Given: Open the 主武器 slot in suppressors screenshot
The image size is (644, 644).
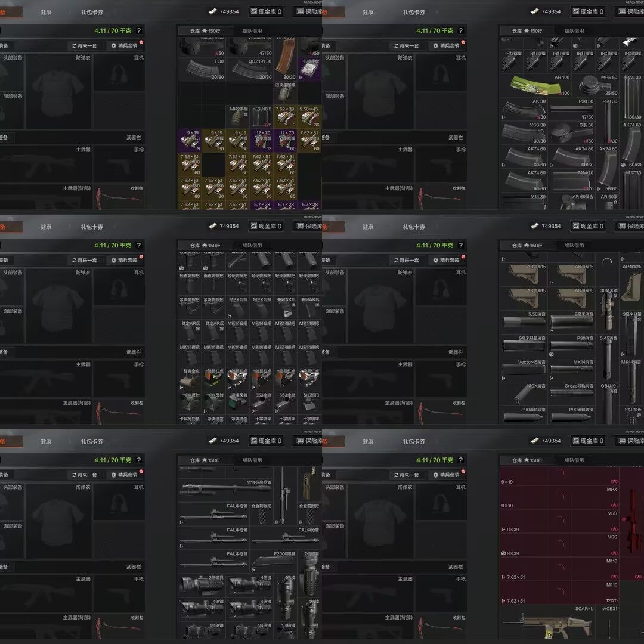Looking at the screenshot, I should (x=368, y=378).
